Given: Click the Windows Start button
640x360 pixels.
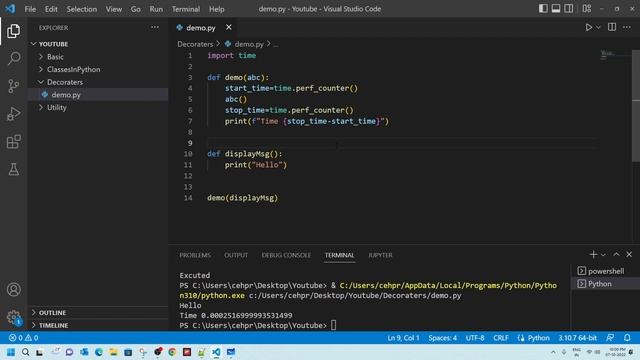Looking at the screenshot, I should [11, 352].
